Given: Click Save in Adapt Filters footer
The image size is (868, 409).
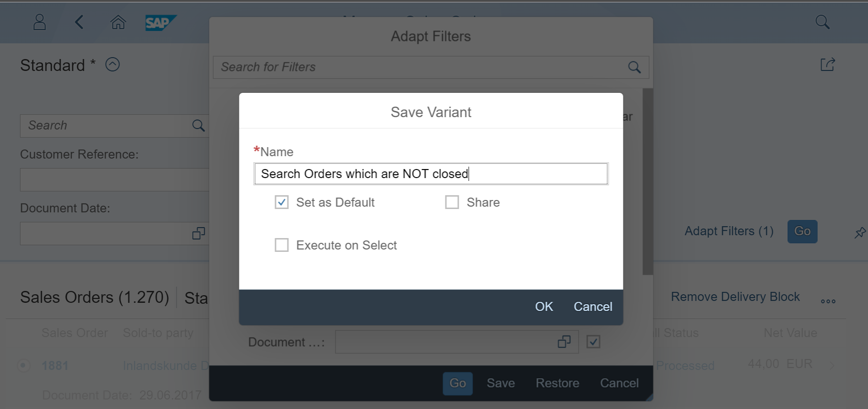Looking at the screenshot, I should pyautogui.click(x=501, y=383).
